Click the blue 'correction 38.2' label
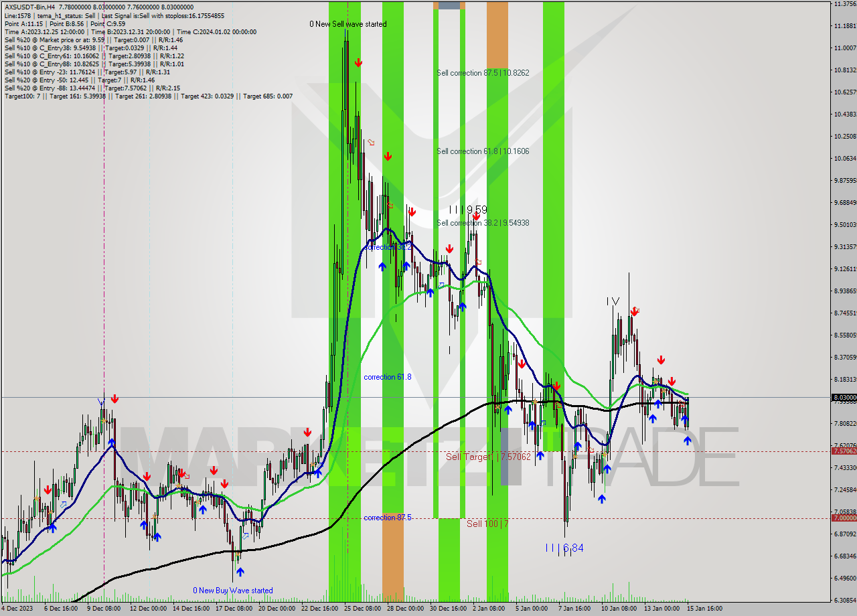 389,247
